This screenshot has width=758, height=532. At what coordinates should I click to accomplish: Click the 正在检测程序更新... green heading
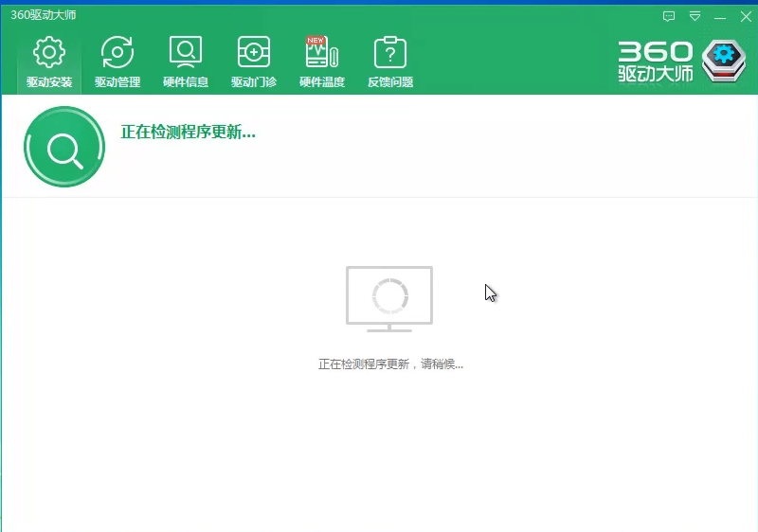click(x=189, y=133)
